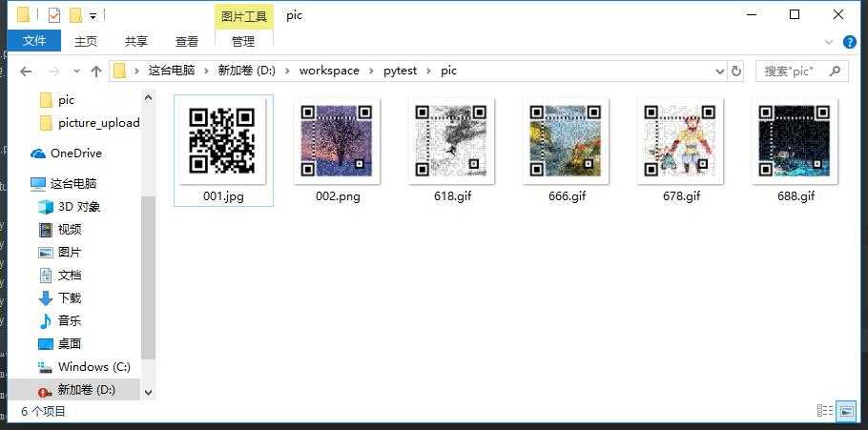This screenshot has height=430, width=868.
Task: Switch to large thumbnails view icon
Action: coord(845,411)
